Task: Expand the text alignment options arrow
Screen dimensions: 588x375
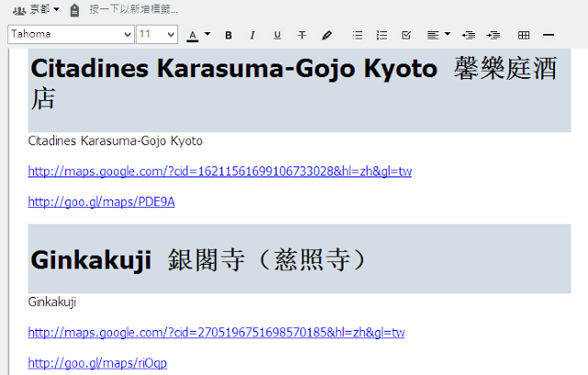Action: pos(447,34)
